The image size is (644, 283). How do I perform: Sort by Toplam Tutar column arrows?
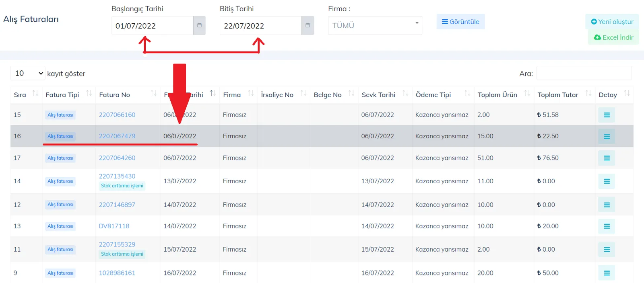tap(588, 94)
